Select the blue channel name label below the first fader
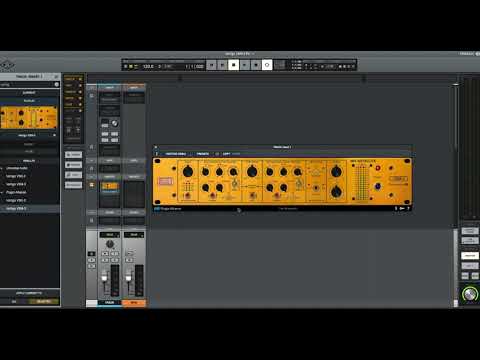The width and height of the screenshot is (480, 360). pos(110,303)
